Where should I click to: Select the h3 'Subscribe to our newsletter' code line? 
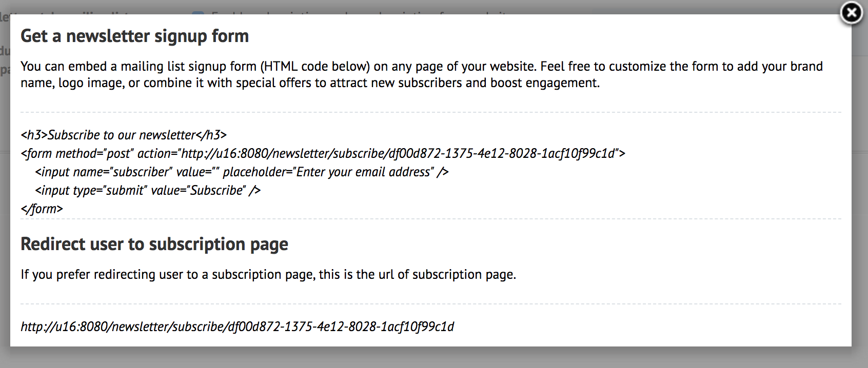pyautogui.click(x=124, y=135)
